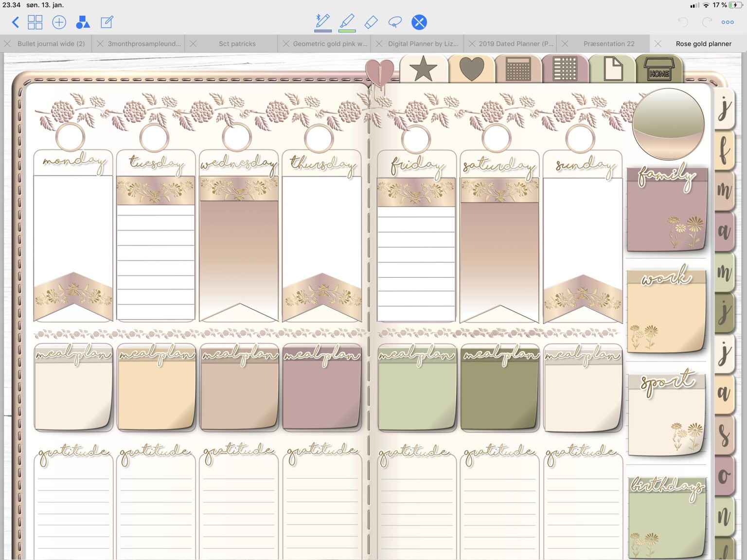Select the Eraser tool

(371, 22)
